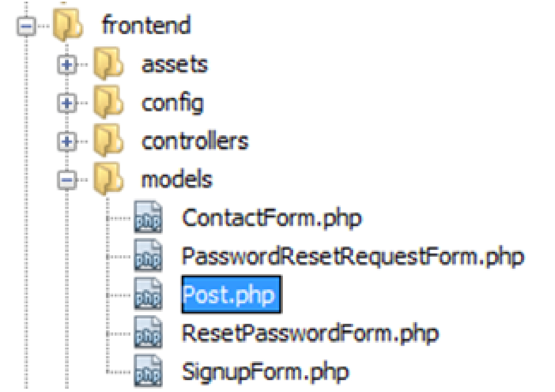This screenshot has height=392, width=555.
Task: Click PHP icon beside PasswordResetRequestForm.php
Action: [148, 256]
